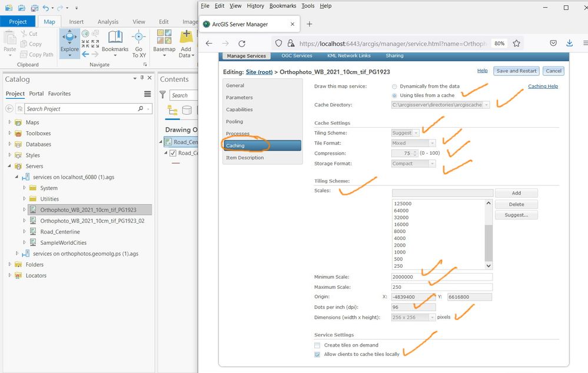Viewport: 588px width, 373px height.
Task: Click Add scale button
Action: click(516, 193)
